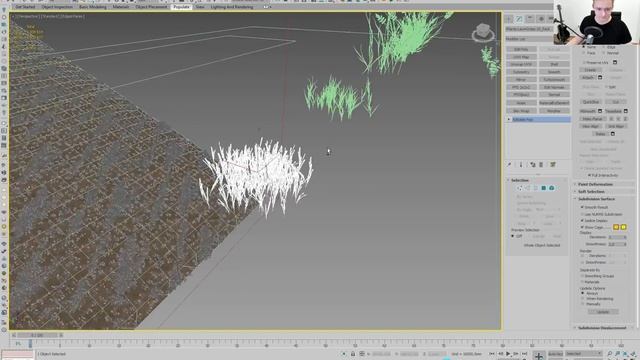Go to animation start frame

coord(492,354)
